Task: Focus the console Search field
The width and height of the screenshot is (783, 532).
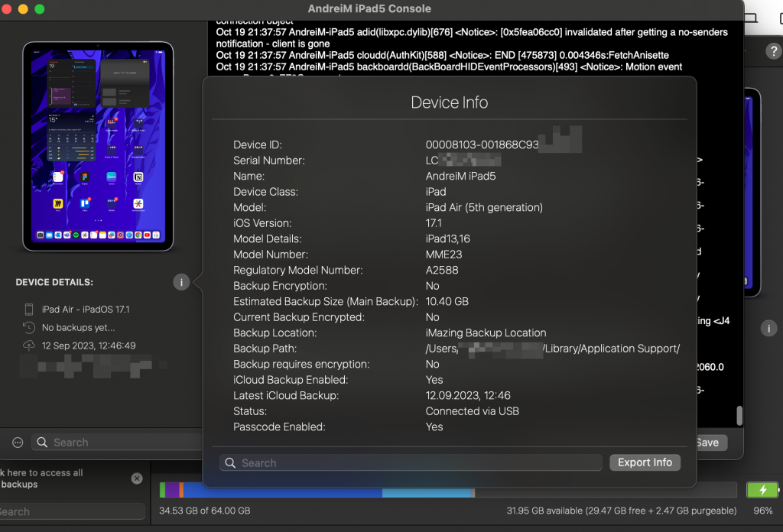Action: tap(118, 443)
